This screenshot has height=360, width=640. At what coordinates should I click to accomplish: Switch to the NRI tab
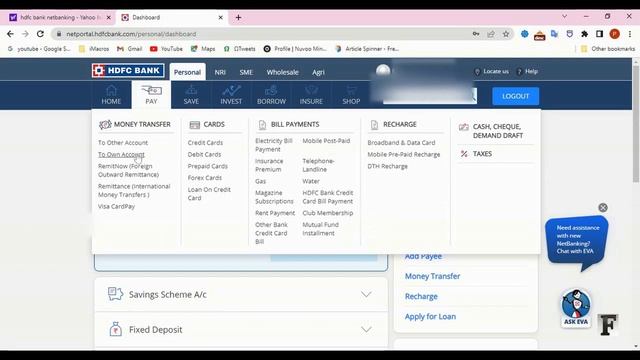[x=220, y=72]
